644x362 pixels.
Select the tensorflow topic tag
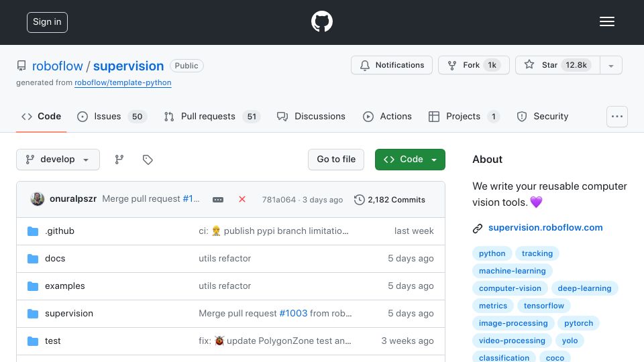tap(544, 306)
